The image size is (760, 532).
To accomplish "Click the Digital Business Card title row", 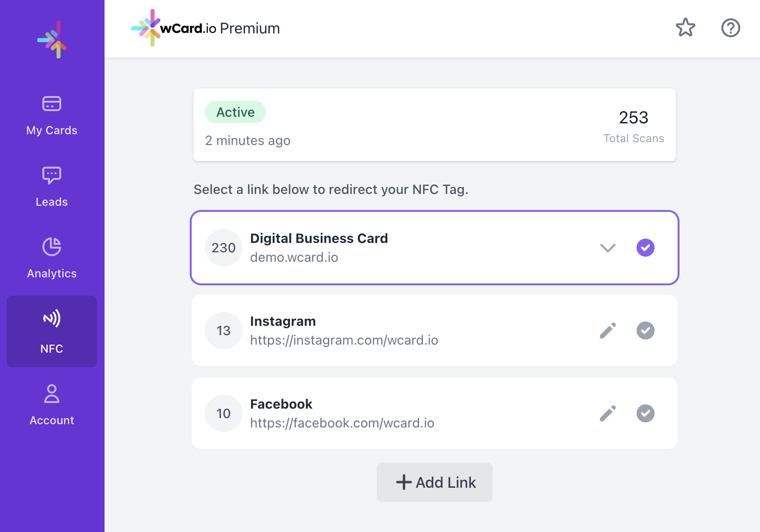I will pos(435,248).
